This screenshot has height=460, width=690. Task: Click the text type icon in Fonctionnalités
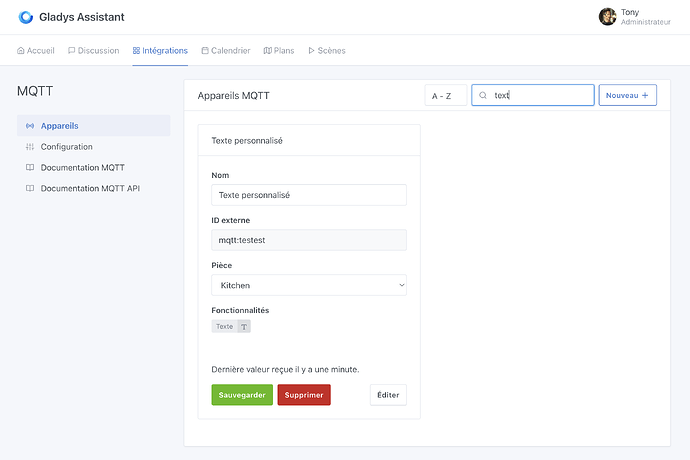point(244,326)
